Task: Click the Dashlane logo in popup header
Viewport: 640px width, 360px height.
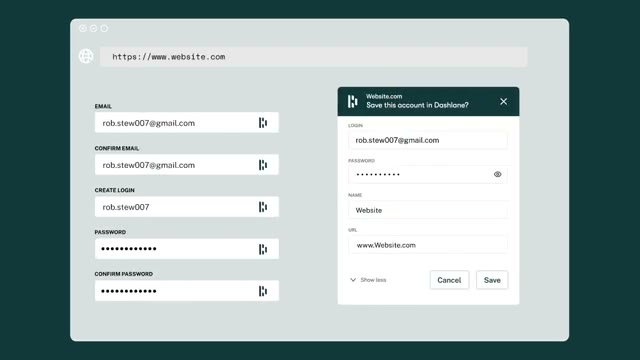Action: [353, 101]
